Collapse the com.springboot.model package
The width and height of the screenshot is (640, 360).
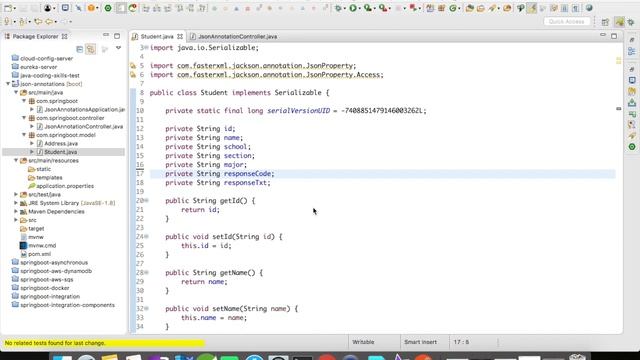(x=24, y=135)
